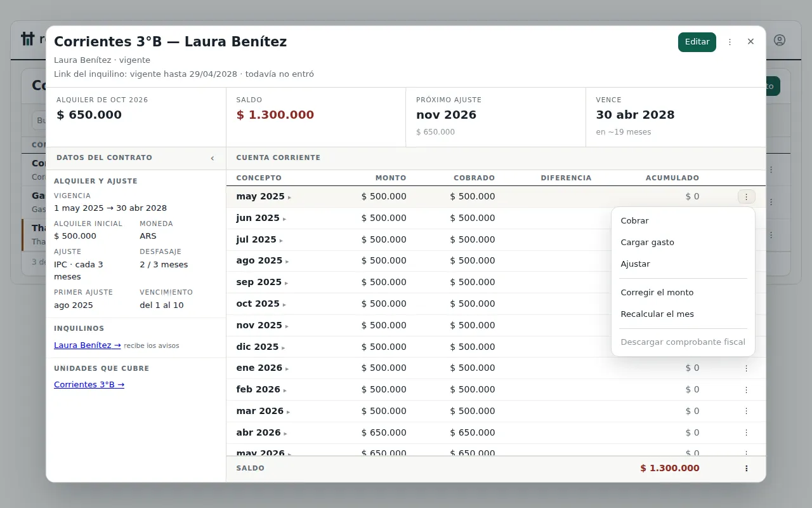Open the Laura Benítez tenant link
This screenshot has height=508, width=812.
tap(88, 345)
